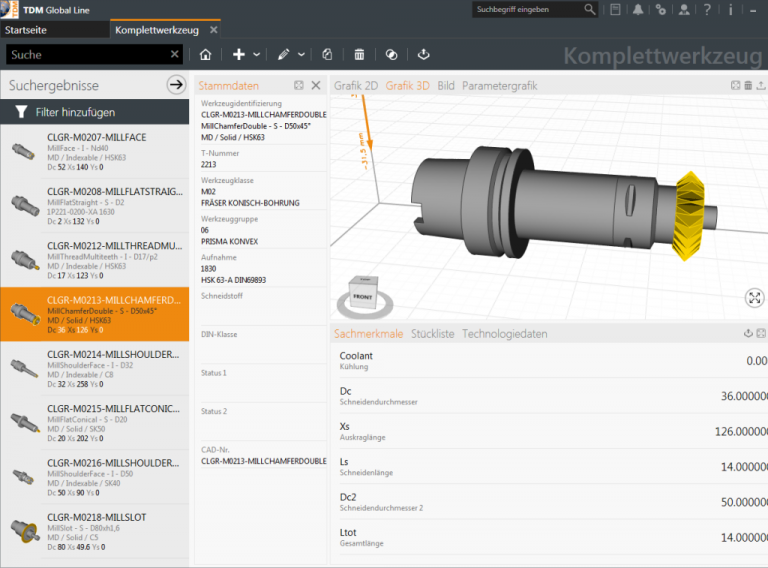The height and width of the screenshot is (568, 768).
Task: Close the Komplettwerkzeug tab
Action: tap(214, 30)
